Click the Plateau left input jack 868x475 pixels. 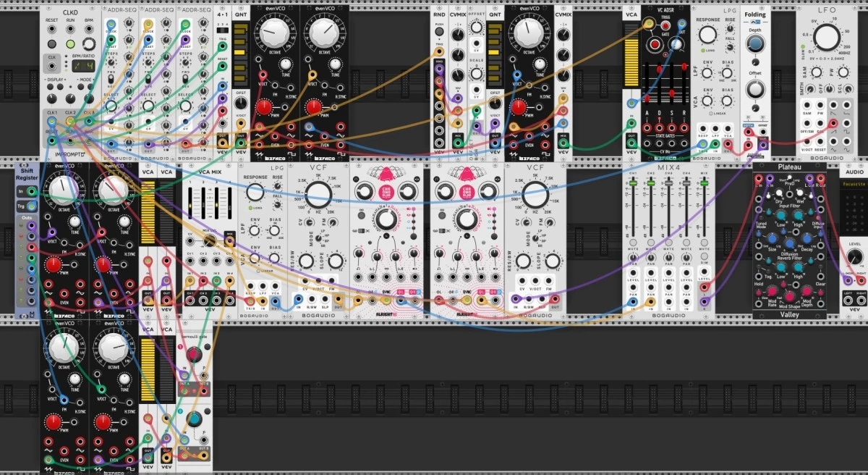click(758, 178)
